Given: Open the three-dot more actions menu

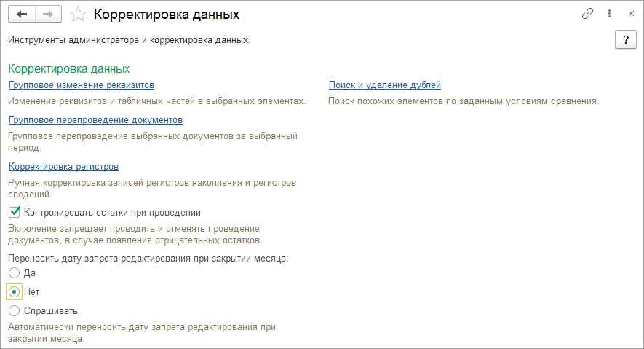Looking at the screenshot, I should (610, 14).
